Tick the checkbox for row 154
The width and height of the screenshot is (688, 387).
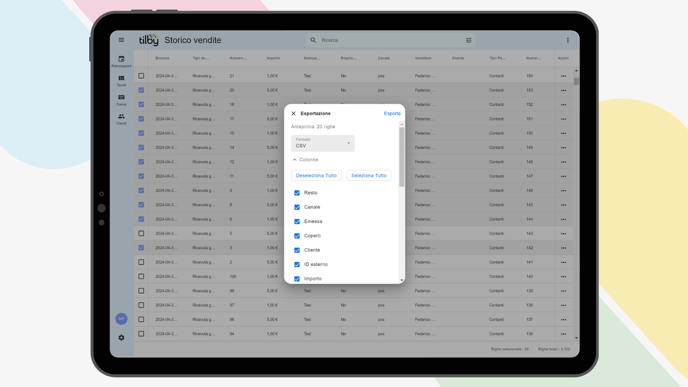(141, 76)
